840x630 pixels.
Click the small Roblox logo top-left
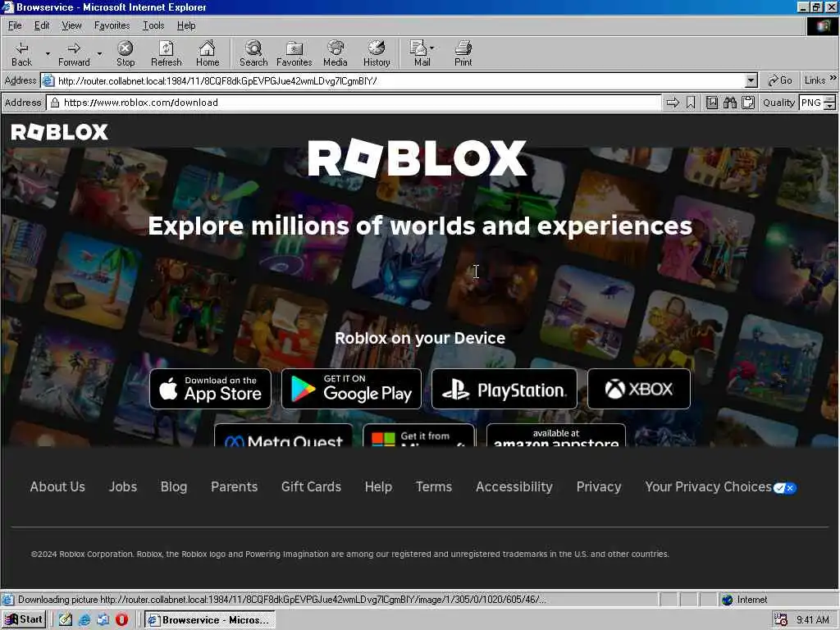coord(59,132)
